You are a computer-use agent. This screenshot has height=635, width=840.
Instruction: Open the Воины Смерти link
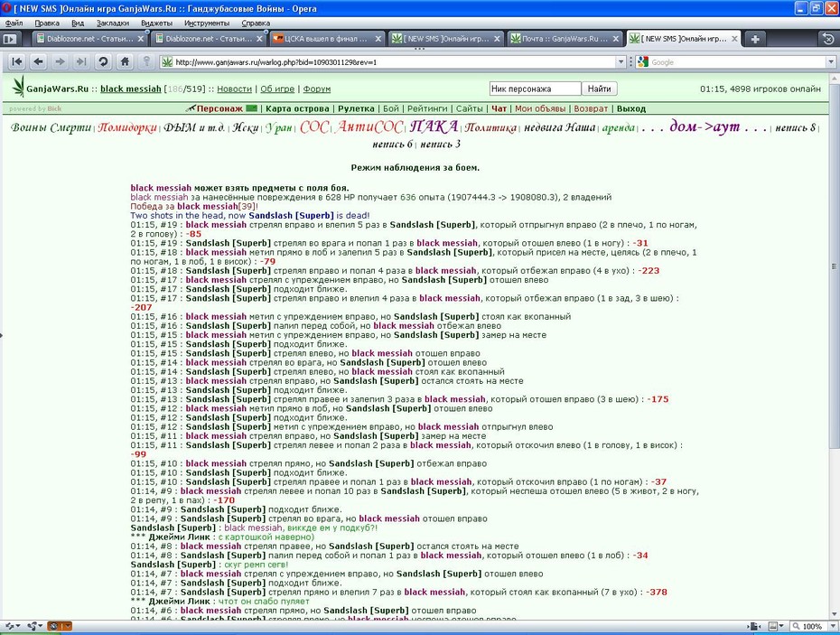click(51, 127)
